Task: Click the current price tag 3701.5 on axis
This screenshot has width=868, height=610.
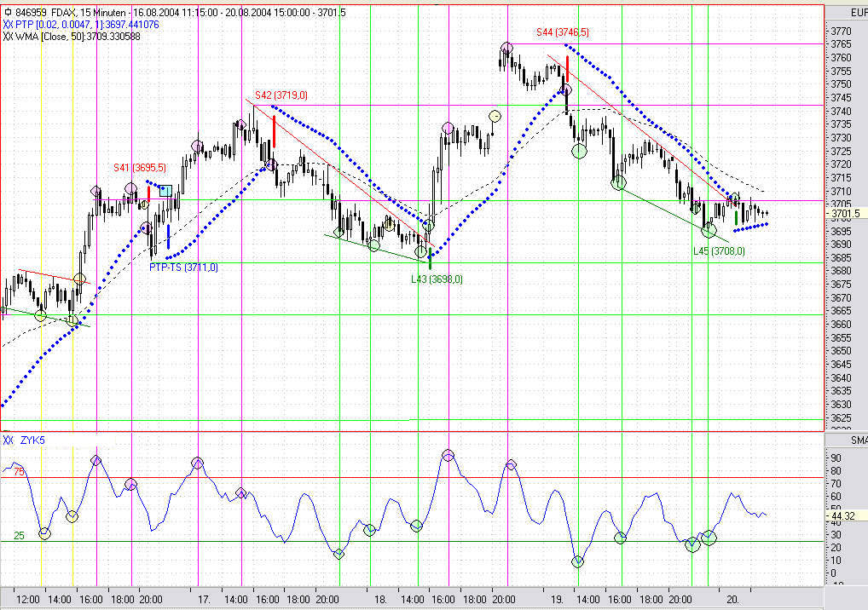Action: click(x=845, y=214)
